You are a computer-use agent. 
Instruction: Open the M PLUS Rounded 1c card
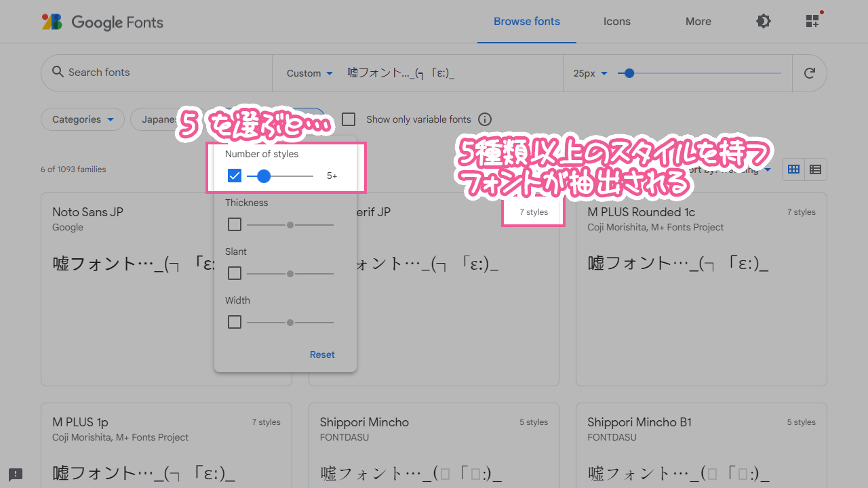(x=701, y=289)
